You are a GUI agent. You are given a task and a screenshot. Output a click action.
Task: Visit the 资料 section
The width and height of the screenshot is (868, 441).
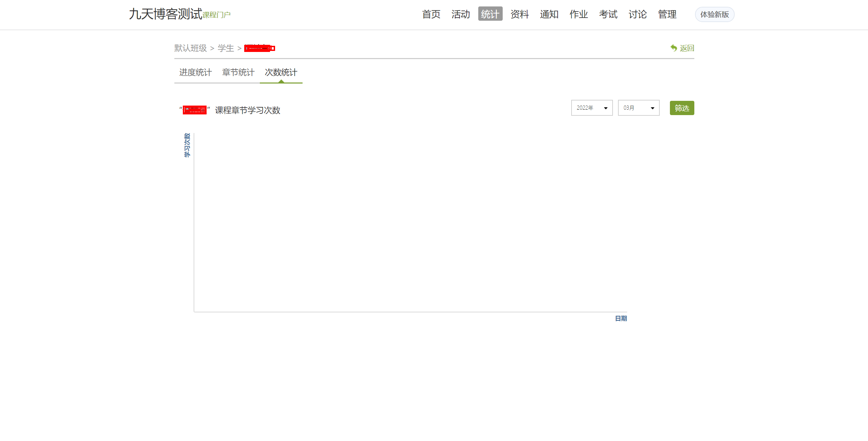pos(519,14)
